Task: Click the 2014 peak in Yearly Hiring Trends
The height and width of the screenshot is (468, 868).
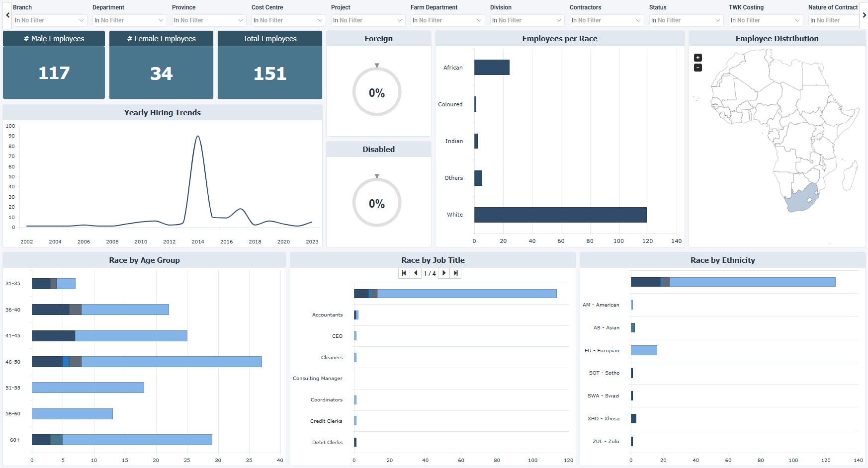Action: point(198,137)
